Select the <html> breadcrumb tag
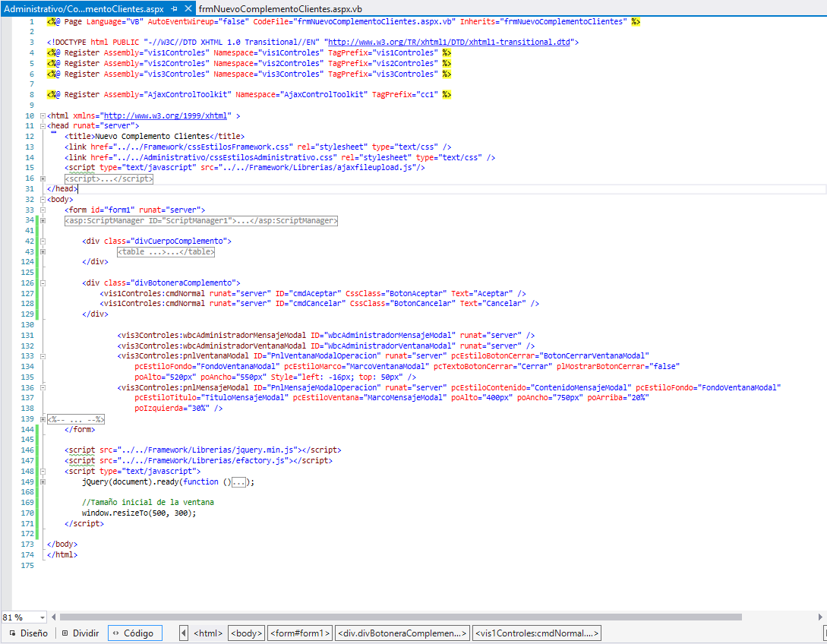The width and height of the screenshot is (827, 644). tap(207, 633)
